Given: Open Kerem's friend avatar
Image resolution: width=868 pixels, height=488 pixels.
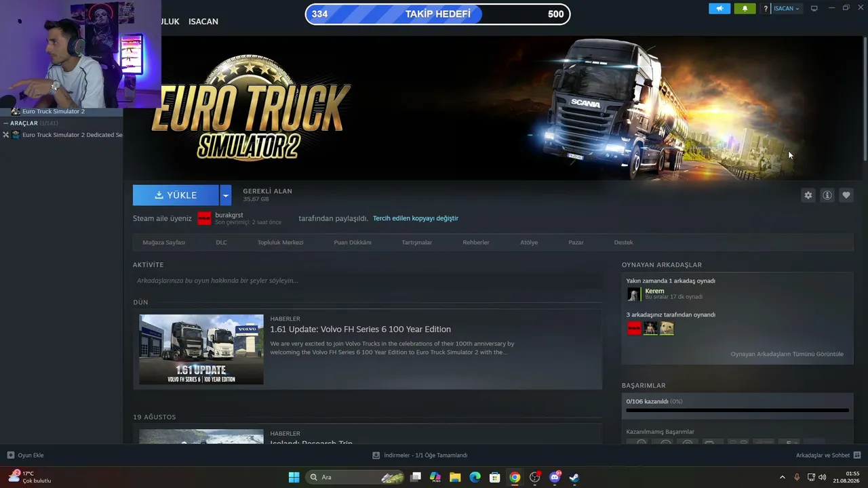Looking at the screenshot, I should coord(633,294).
